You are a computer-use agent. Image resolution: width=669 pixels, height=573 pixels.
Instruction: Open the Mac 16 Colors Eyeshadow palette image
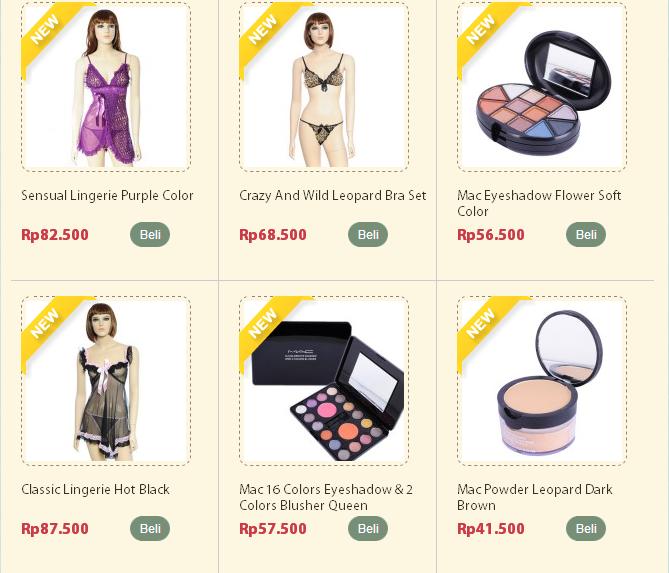[x=324, y=381]
